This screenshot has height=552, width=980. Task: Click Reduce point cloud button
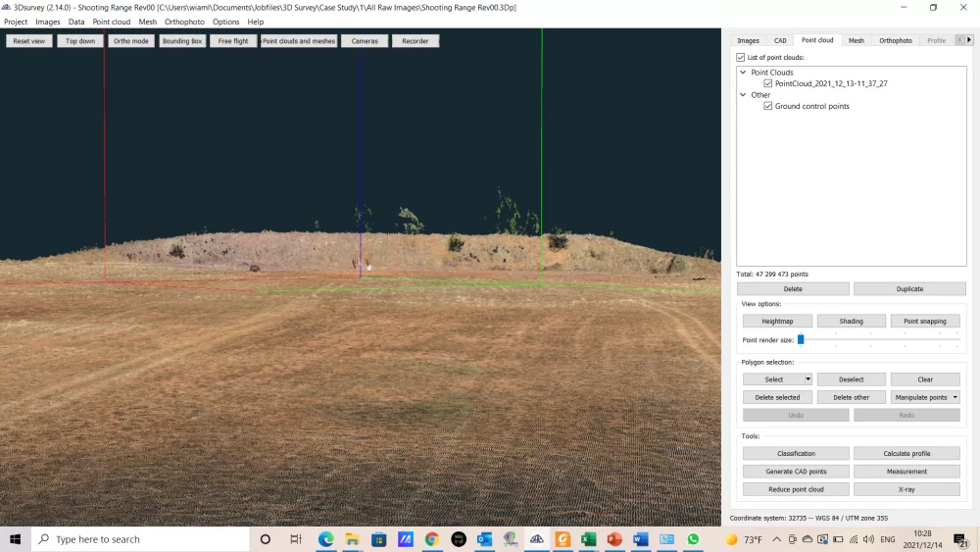click(x=796, y=489)
